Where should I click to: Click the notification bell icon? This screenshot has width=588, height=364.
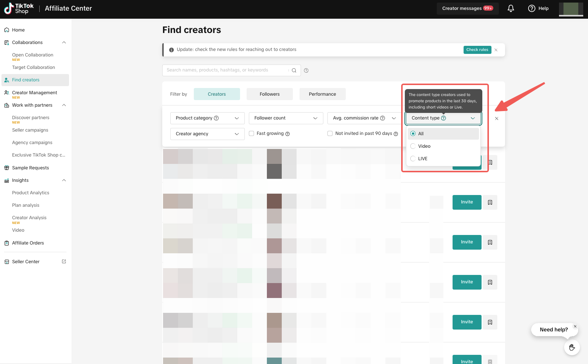point(511,8)
